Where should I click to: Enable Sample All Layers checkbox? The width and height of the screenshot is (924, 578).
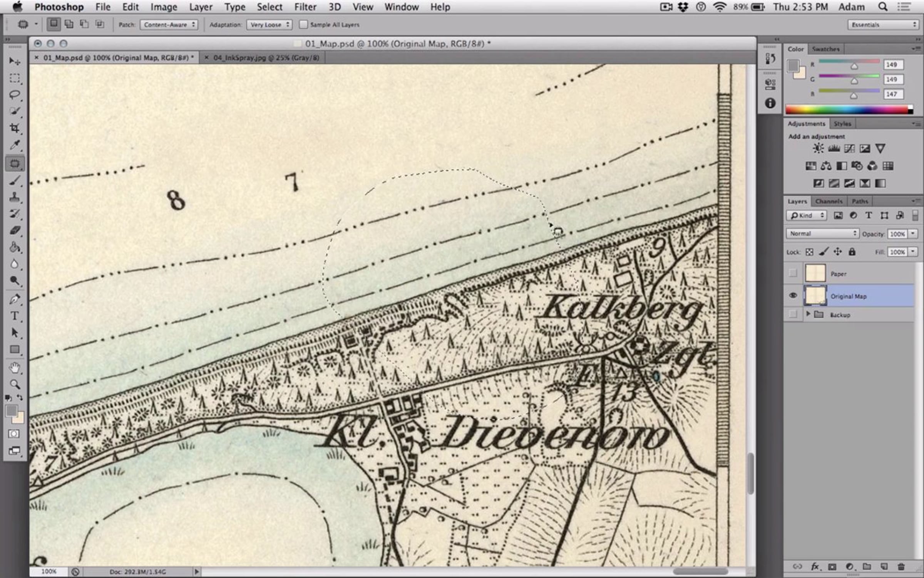[303, 25]
